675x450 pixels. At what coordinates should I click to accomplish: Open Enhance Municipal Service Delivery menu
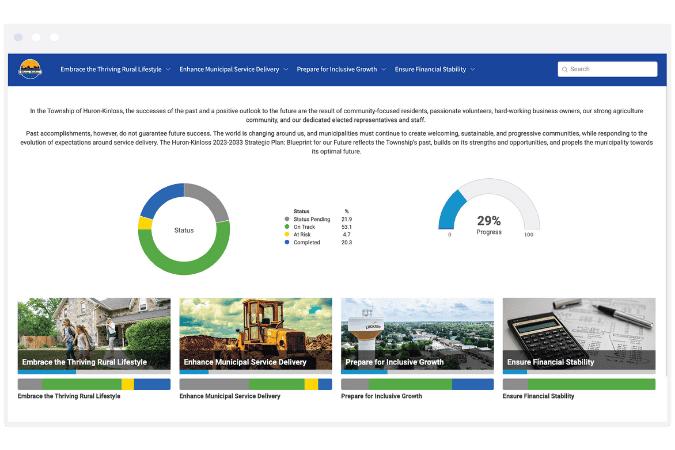[229, 69]
